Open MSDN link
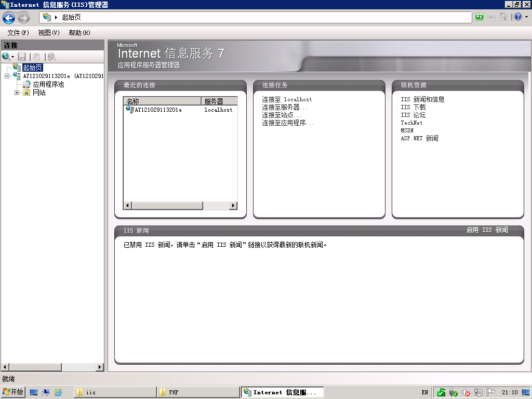This screenshot has width=532, height=399. pyautogui.click(x=407, y=130)
